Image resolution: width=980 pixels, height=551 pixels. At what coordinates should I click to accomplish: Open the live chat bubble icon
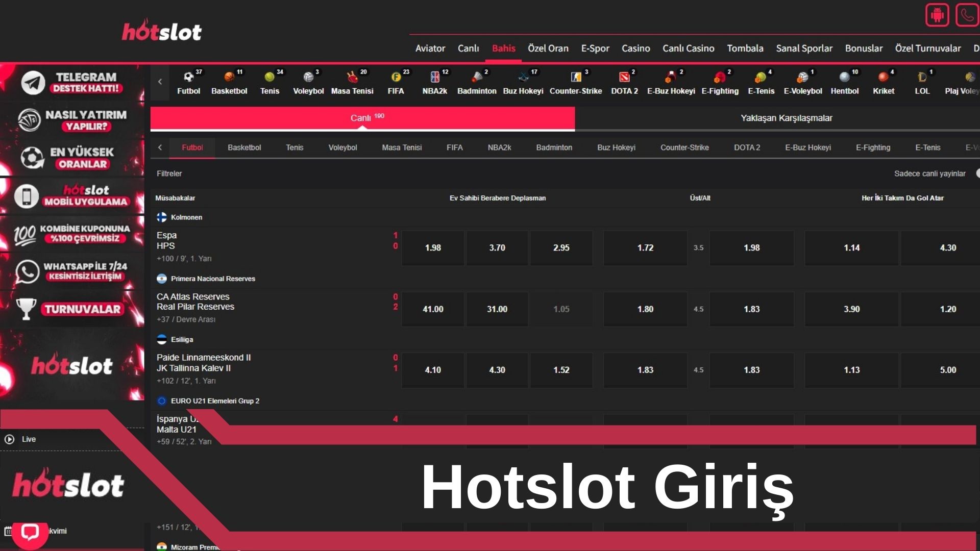(x=30, y=532)
